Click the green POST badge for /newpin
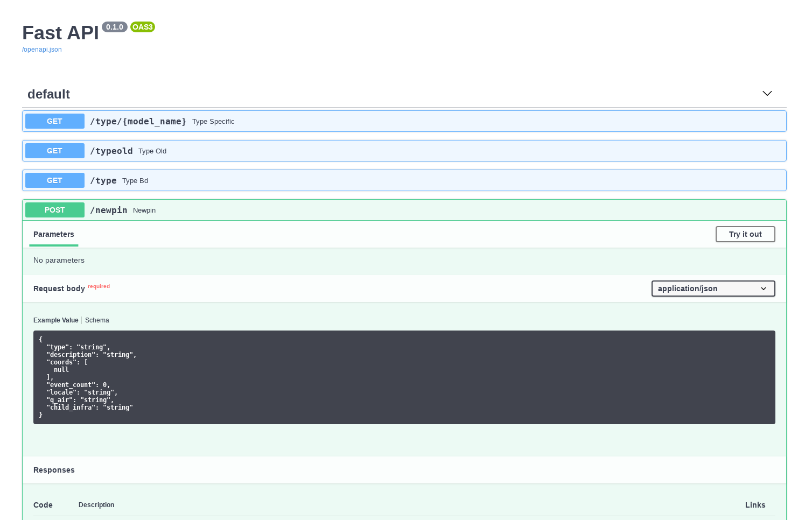The image size is (812, 520). (55, 210)
